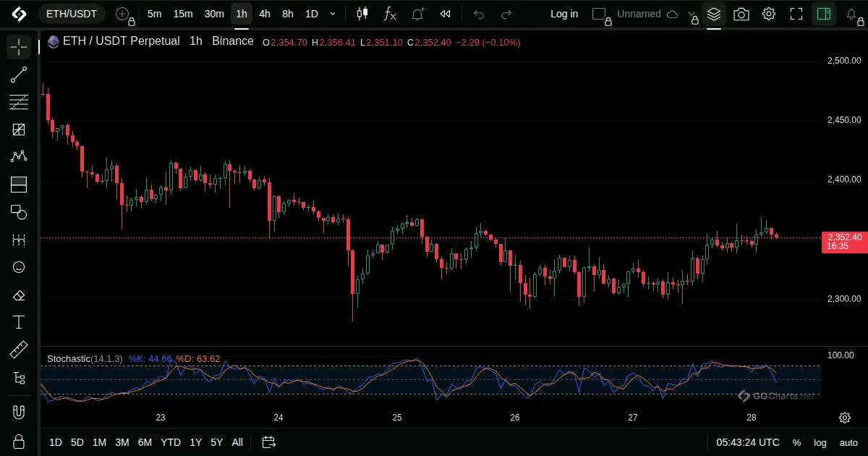
Task: Click the GoCharting logo icon
Action: click(x=19, y=14)
